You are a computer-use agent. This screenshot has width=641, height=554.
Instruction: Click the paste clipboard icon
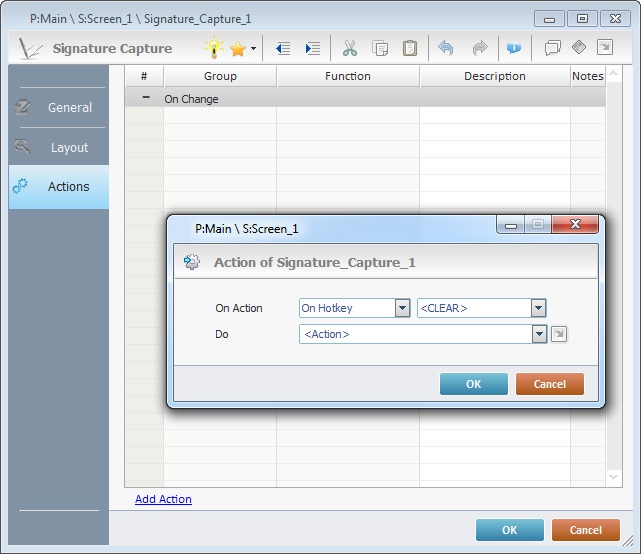coord(410,48)
